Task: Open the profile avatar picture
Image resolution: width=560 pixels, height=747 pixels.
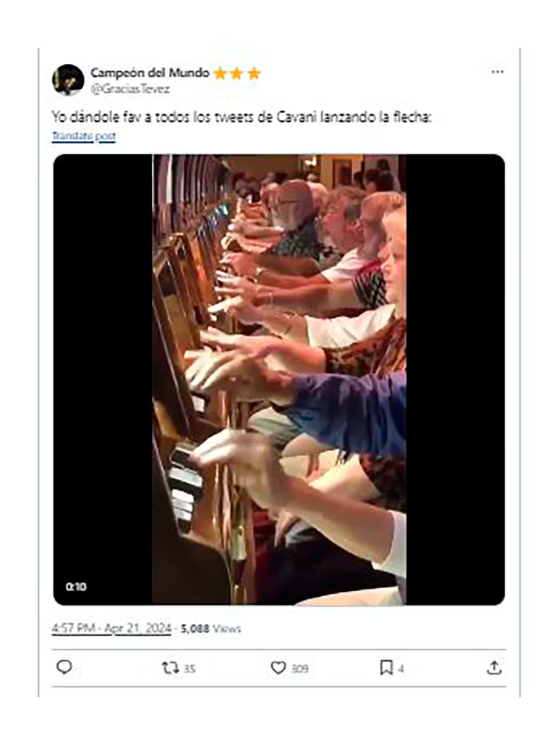Action: (x=68, y=80)
